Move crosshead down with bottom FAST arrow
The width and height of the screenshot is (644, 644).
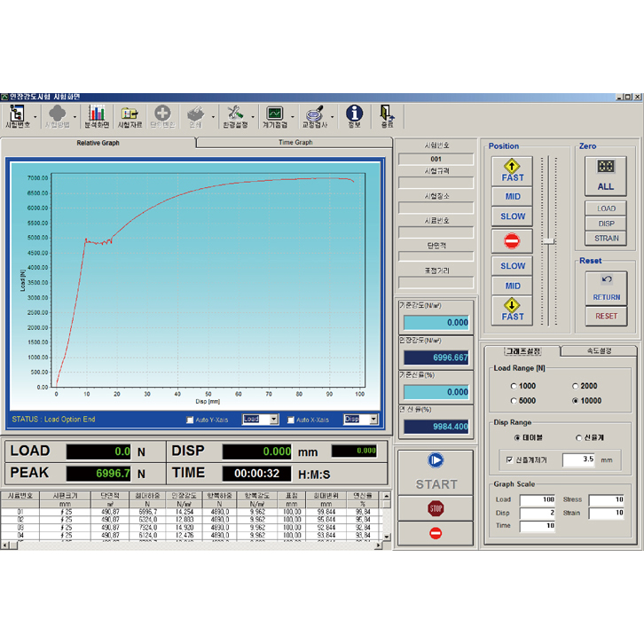[x=512, y=310]
